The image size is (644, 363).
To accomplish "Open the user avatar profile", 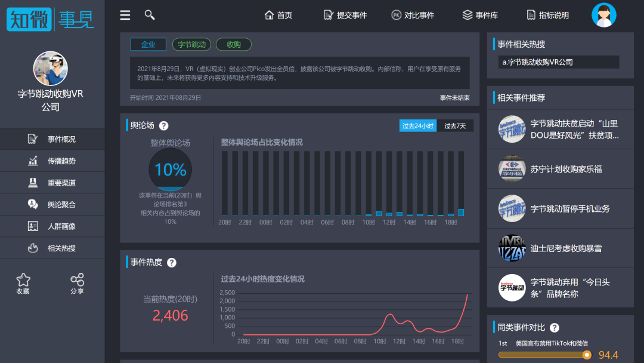I will point(603,15).
